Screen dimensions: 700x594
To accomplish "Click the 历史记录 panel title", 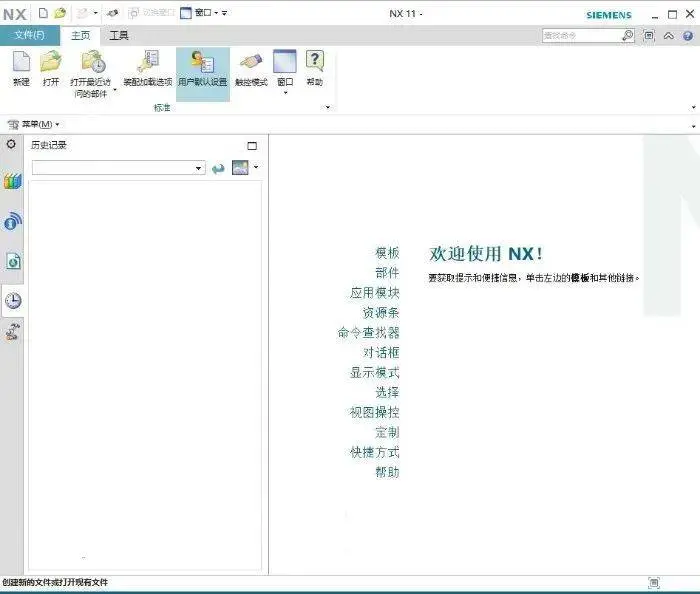I will (49, 145).
